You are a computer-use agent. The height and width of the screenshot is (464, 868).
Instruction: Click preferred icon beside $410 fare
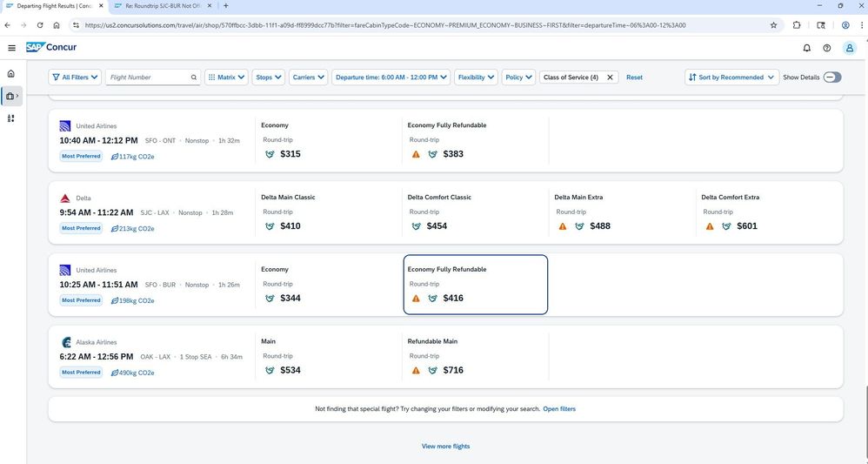pos(270,226)
